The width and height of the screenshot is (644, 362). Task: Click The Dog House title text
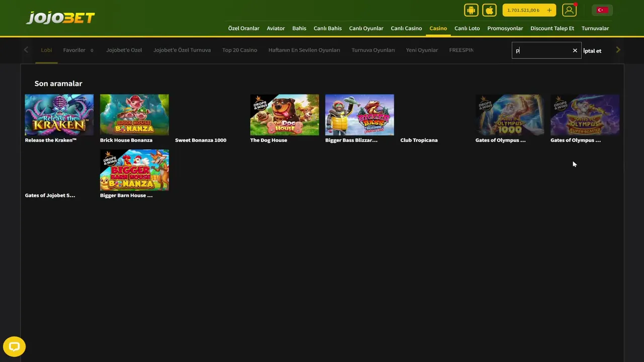tap(269, 140)
